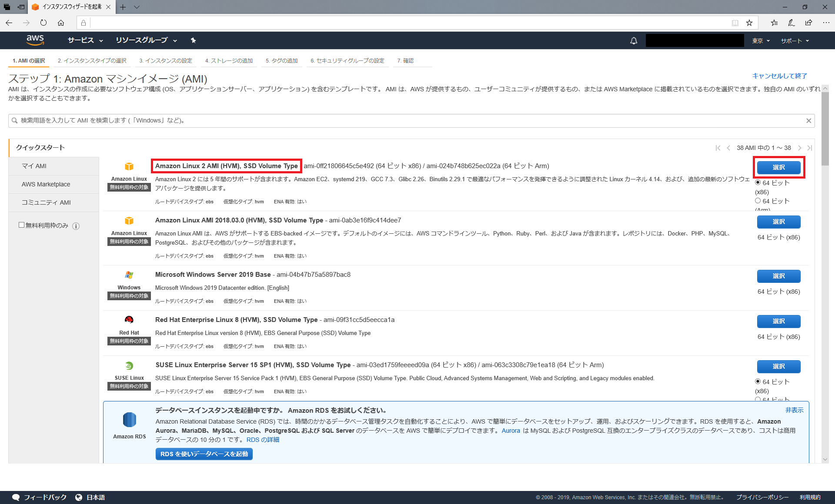Click the SUSE Linux logo icon
Viewport: 835px width, 504px height.
pyautogui.click(x=129, y=366)
